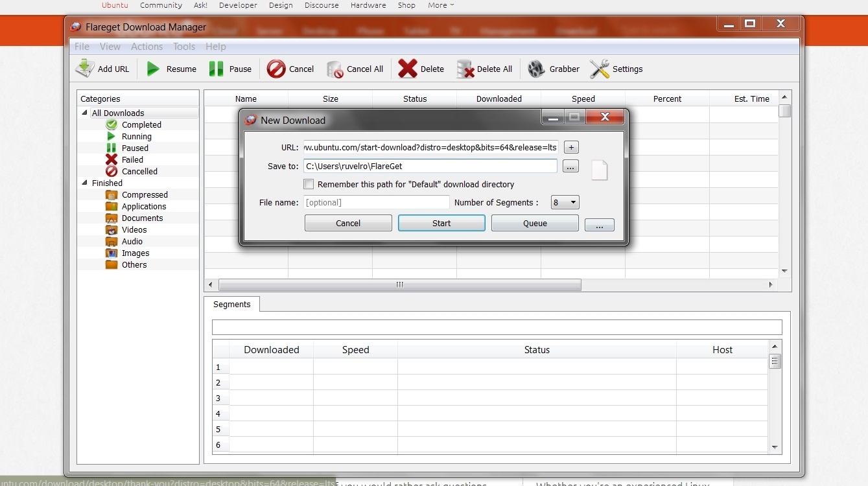Image resolution: width=868 pixels, height=486 pixels.
Task: Click the Community link in Ubuntu nav
Action: (161, 5)
